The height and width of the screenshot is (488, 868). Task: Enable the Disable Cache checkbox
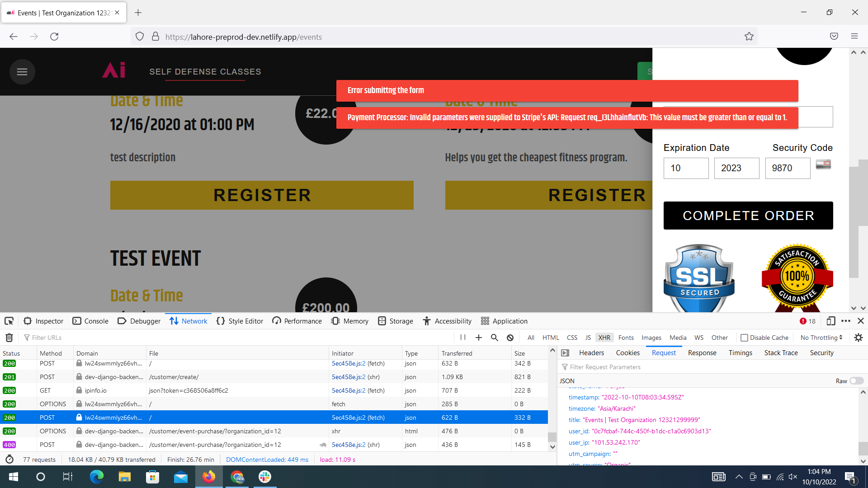pos(744,338)
